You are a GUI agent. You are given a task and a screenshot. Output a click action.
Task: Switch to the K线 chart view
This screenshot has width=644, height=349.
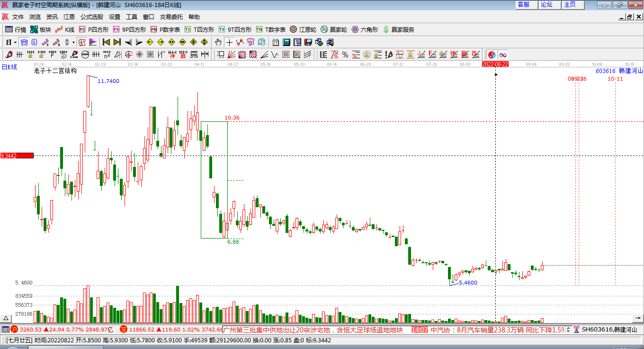pos(65,29)
